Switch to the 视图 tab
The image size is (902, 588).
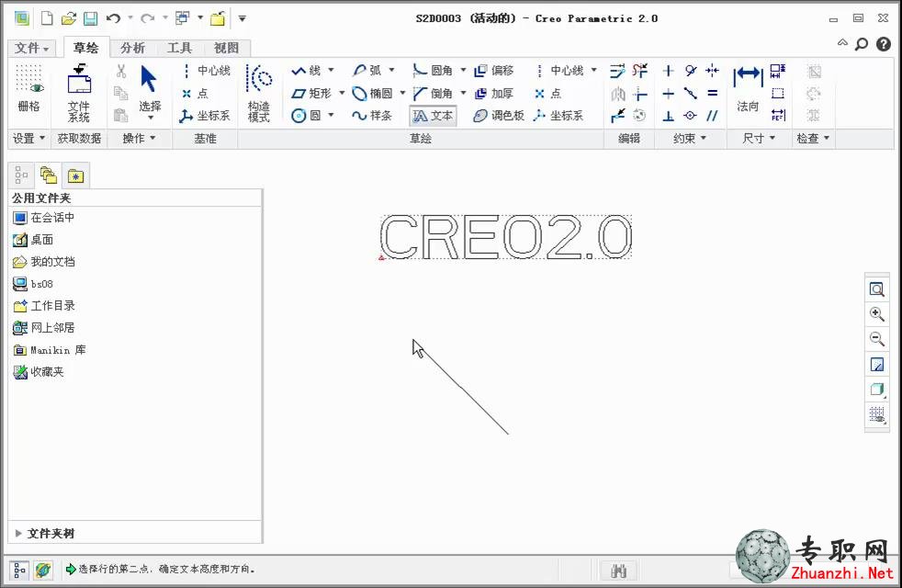click(226, 48)
